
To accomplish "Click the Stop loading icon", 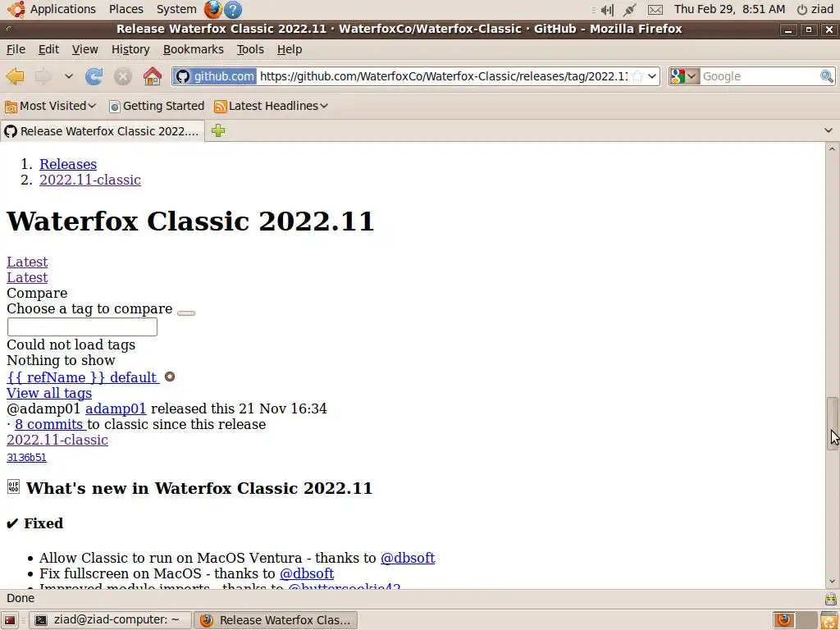I will 123,76.
